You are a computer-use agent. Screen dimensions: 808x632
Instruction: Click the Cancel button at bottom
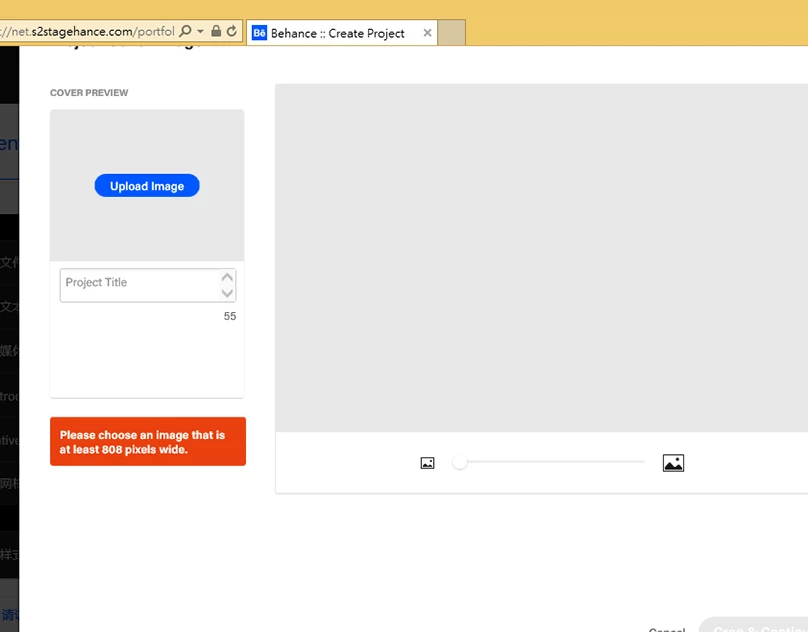pos(667,628)
